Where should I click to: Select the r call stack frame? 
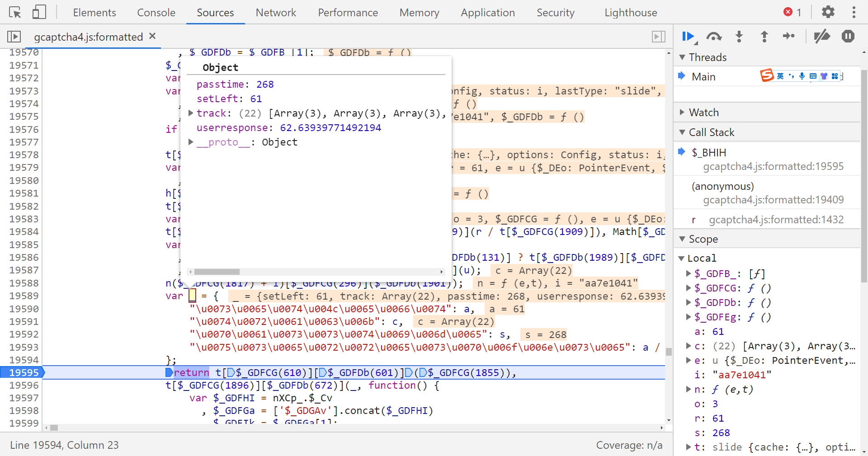pos(767,220)
